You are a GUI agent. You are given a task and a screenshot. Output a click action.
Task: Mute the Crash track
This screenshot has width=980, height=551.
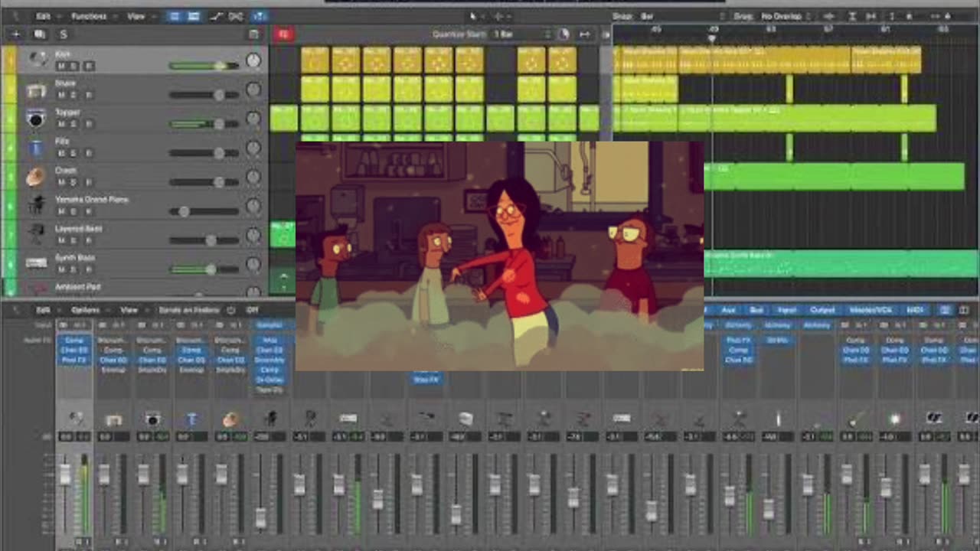pos(61,182)
